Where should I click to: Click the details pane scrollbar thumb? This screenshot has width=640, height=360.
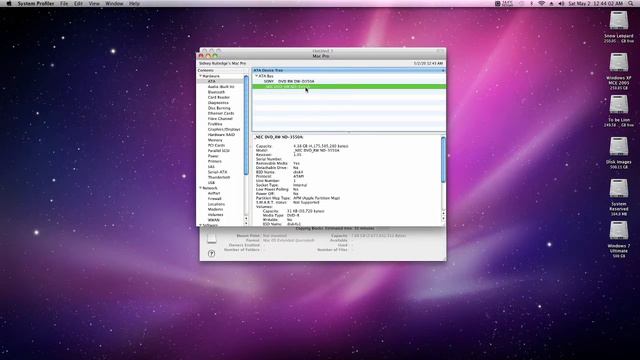(443, 160)
